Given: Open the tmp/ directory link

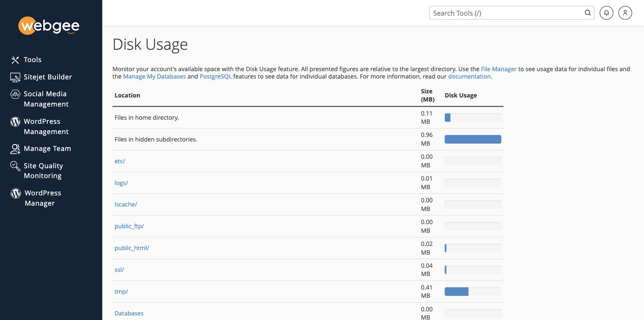Looking at the screenshot, I should coord(121,292).
